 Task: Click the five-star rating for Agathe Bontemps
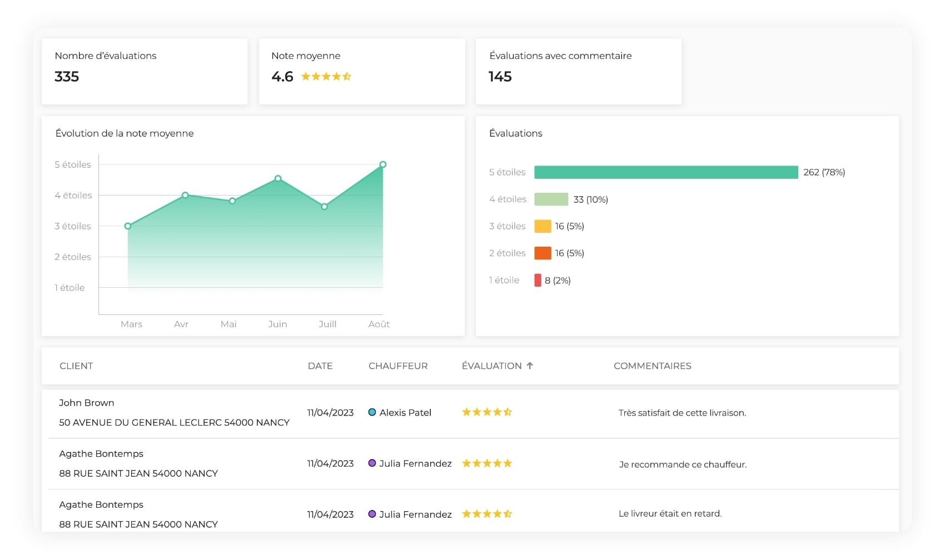click(x=487, y=463)
